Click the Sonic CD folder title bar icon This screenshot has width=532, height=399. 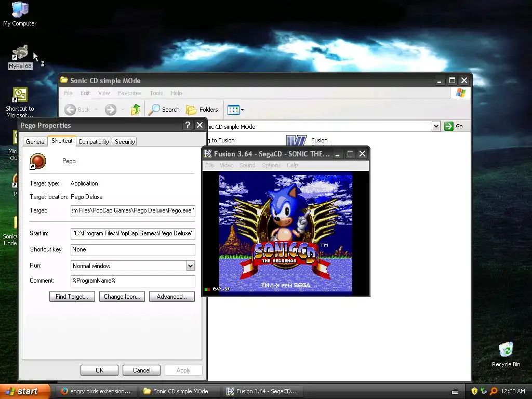(x=64, y=81)
